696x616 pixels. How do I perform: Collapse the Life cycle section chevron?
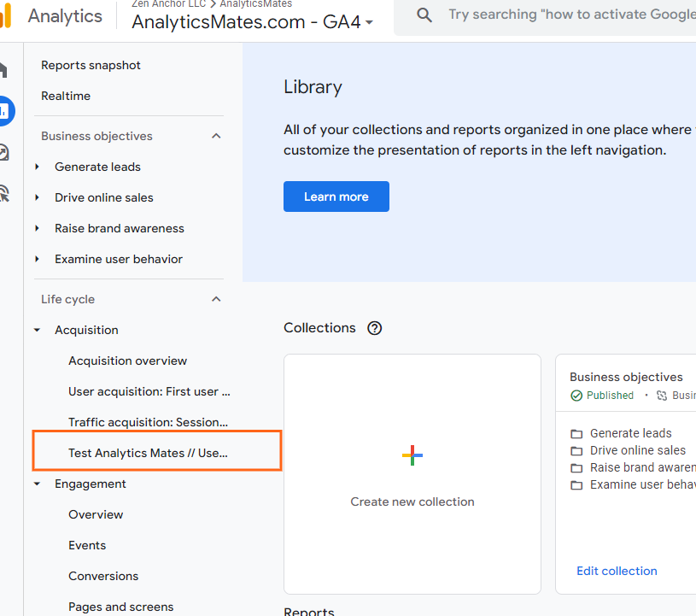coord(216,299)
